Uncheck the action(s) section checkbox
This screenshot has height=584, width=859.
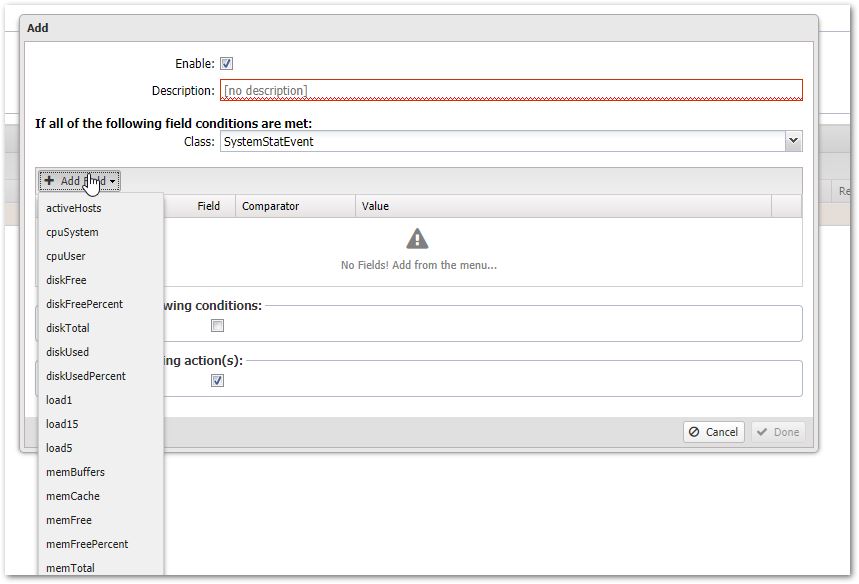click(x=217, y=381)
